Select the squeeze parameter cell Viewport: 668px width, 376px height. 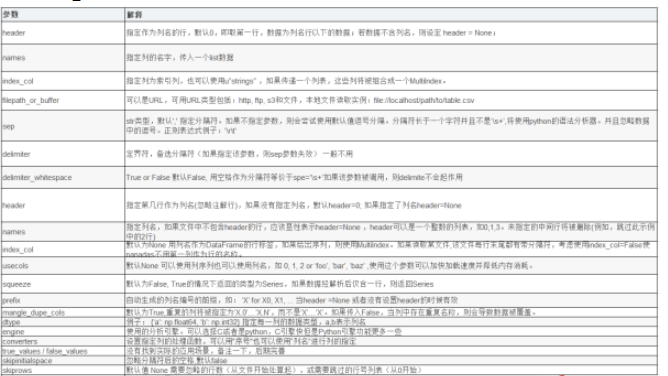pyautogui.click(x=63, y=284)
